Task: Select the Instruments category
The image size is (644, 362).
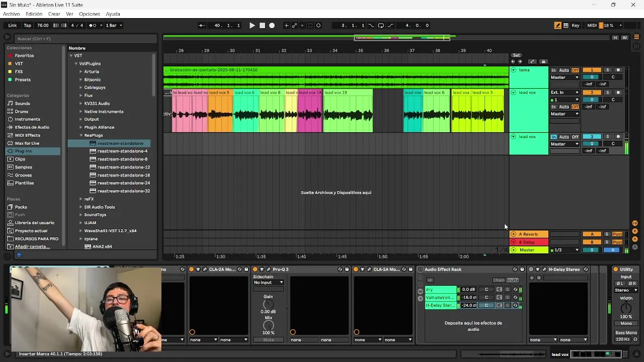Action: click(x=27, y=120)
